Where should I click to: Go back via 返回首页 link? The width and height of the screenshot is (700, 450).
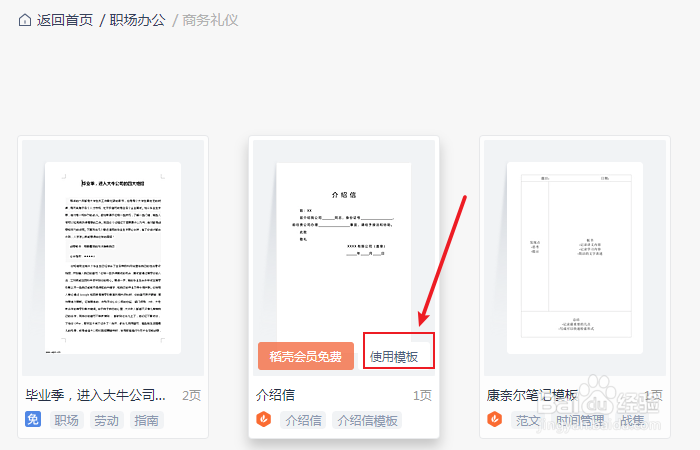[x=65, y=20]
